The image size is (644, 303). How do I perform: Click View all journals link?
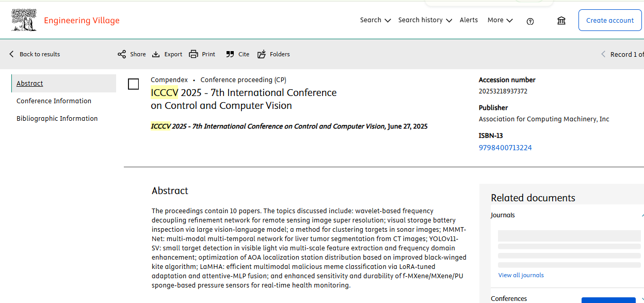click(x=521, y=275)
